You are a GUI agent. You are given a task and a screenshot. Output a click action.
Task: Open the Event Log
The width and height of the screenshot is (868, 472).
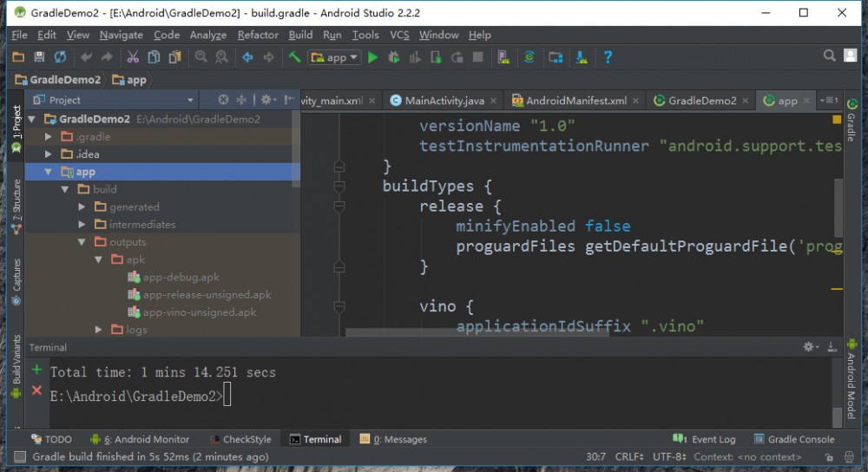pos(704,439)
